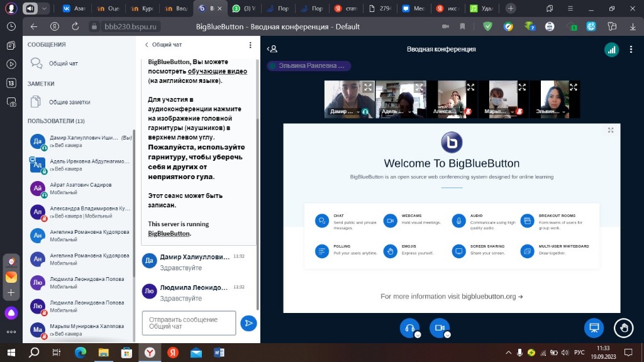Click the Отправить сообщение input field
The image size is (644, 362).
point(189,323)
